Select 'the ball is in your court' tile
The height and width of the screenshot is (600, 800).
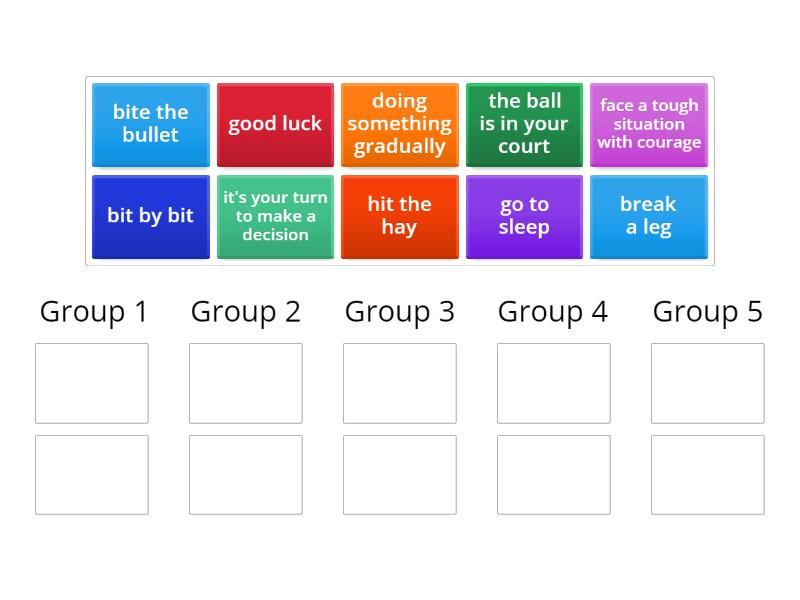pos(524,124)
